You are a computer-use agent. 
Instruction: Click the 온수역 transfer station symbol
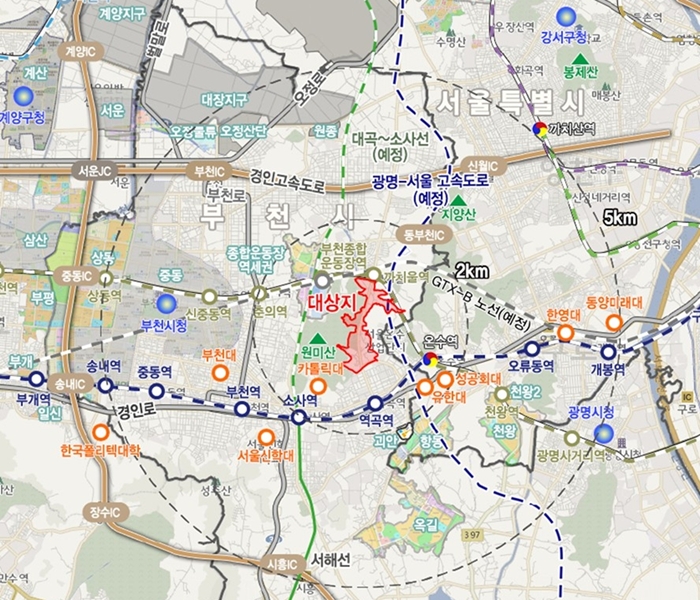tap(430, 359)
